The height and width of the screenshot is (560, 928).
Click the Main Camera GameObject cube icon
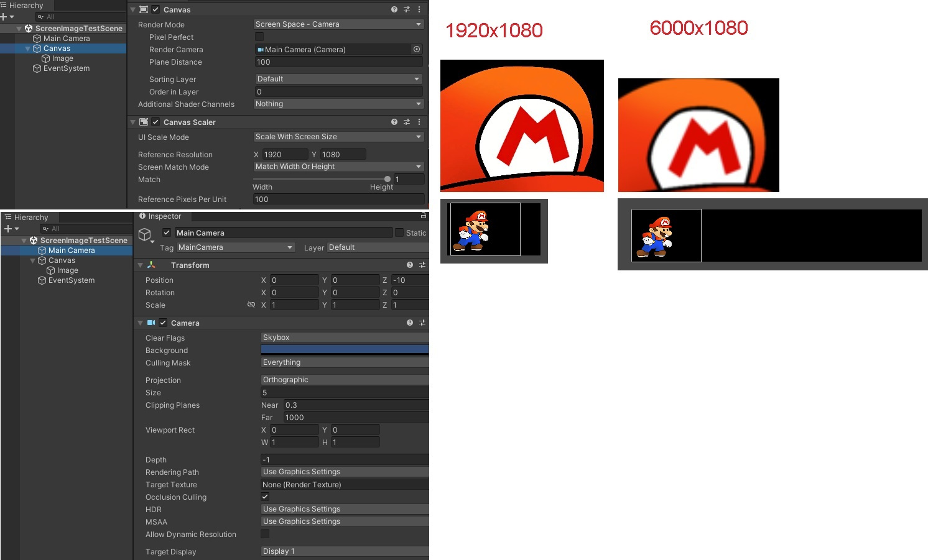pos(145,234)
